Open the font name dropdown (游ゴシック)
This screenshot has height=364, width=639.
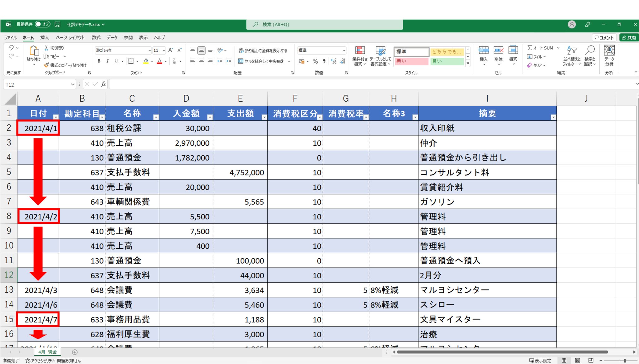click(x=149, y=50)
